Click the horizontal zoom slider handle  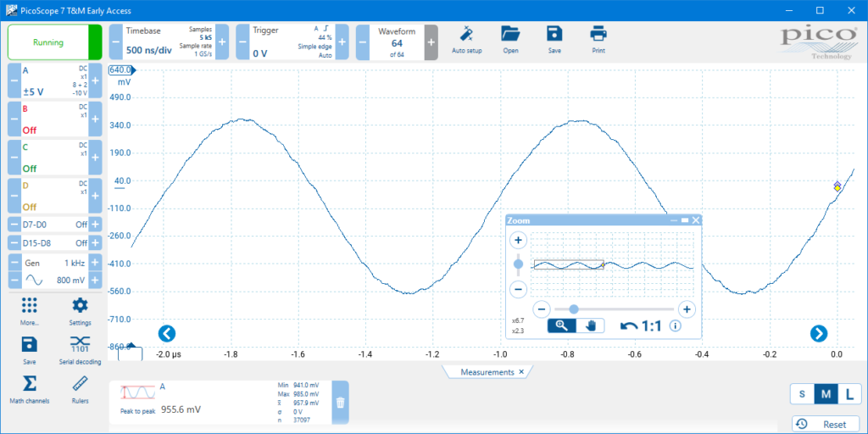click(574, 309)
